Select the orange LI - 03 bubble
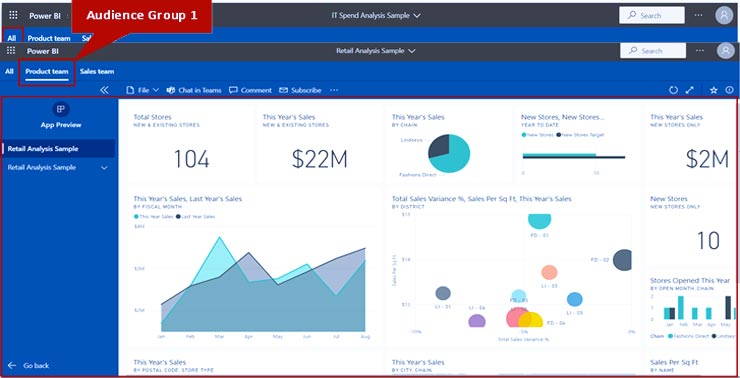The height and width of the screenshot is (378, 740). click(549, 272)
